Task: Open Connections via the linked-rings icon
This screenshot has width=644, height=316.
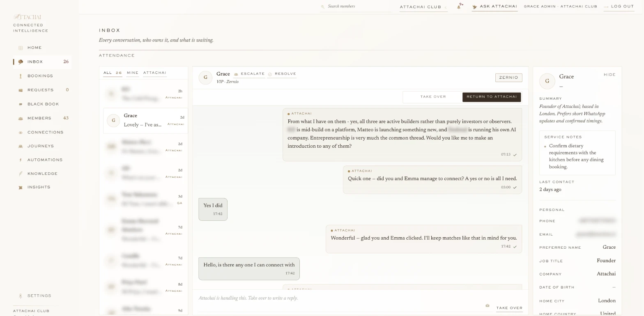Action: click(x=21, y=133)
